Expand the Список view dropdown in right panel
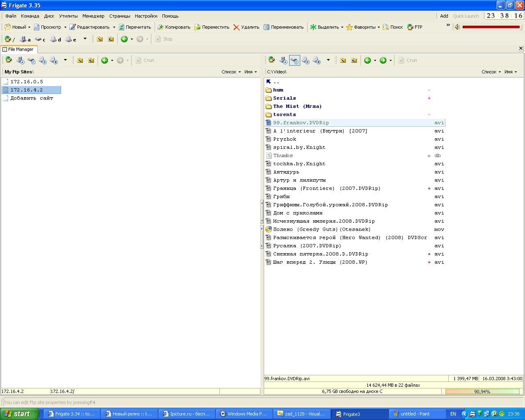The width and height of the screenshot is (525, 420). pyautogui.click(x=491, y=72)
